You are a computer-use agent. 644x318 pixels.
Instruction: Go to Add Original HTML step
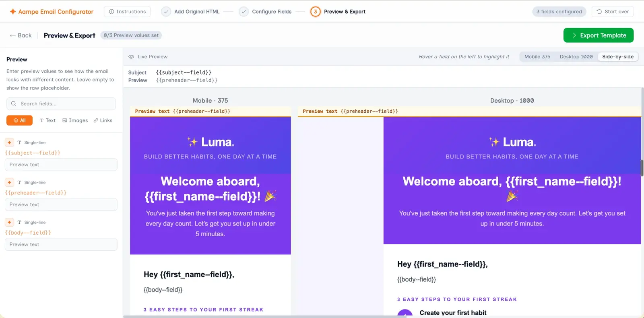click(x=197, y=12)
